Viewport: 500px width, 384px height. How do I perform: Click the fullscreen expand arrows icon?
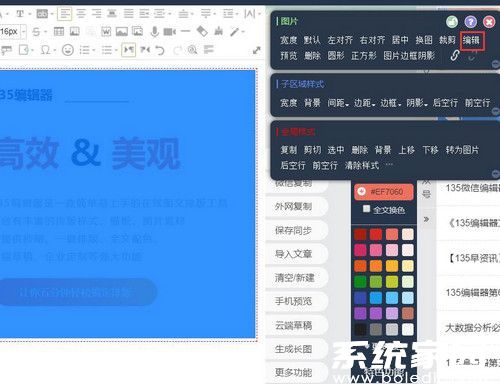[256, 50]
